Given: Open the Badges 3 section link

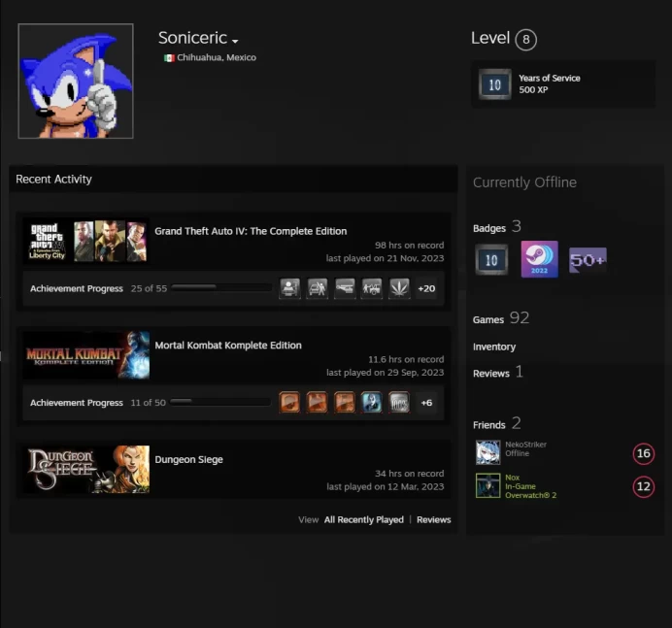Looking at the screenshot, I should point(497,227).
